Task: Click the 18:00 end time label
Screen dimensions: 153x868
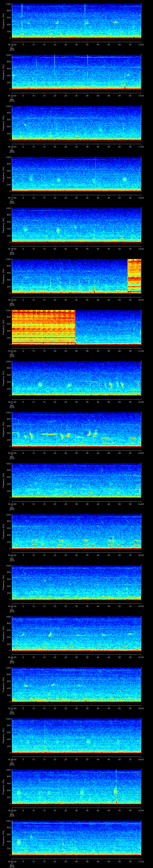Action: tap(141, 198)
